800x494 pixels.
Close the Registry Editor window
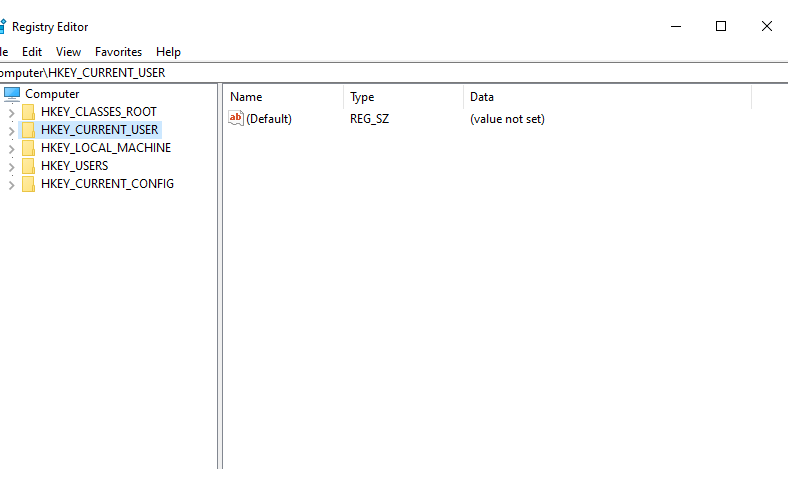coord(766,26)
